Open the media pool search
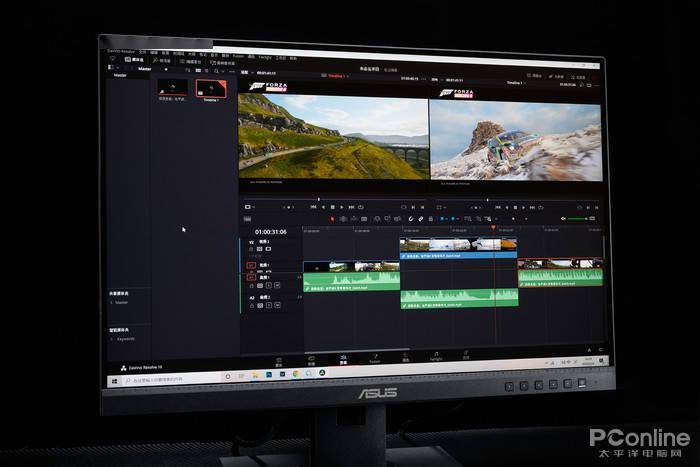700x467 pixels. tap(216, 71)
